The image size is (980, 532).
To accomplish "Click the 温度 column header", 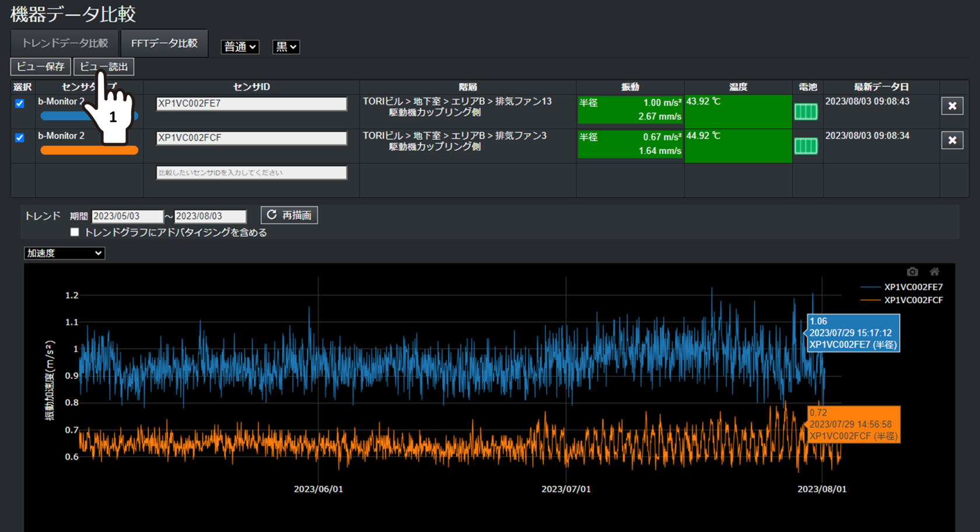I will pyautogui.click(x=738, y=87).
